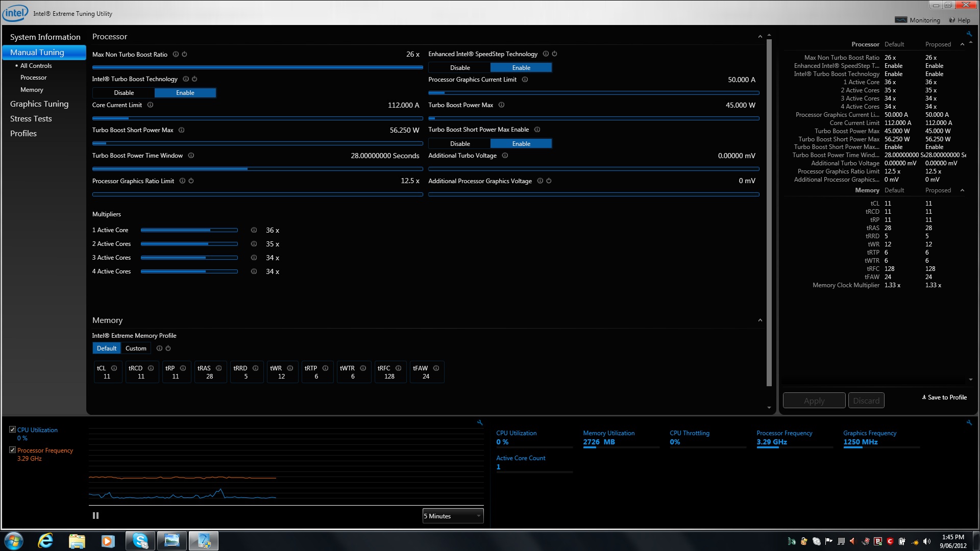
Task: Click info icon for tCL memory timing
Action: [114, 368]
